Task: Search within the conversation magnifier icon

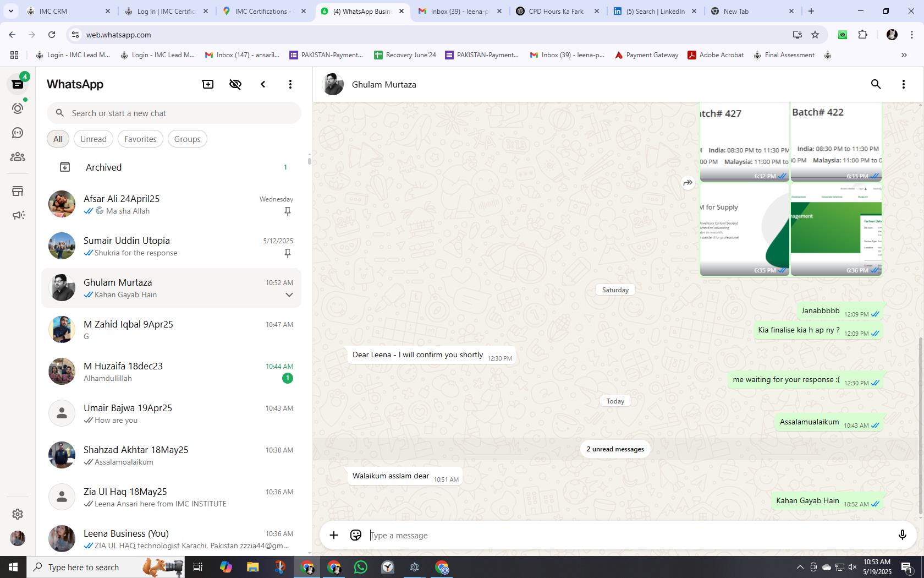Action: point(876,84)
